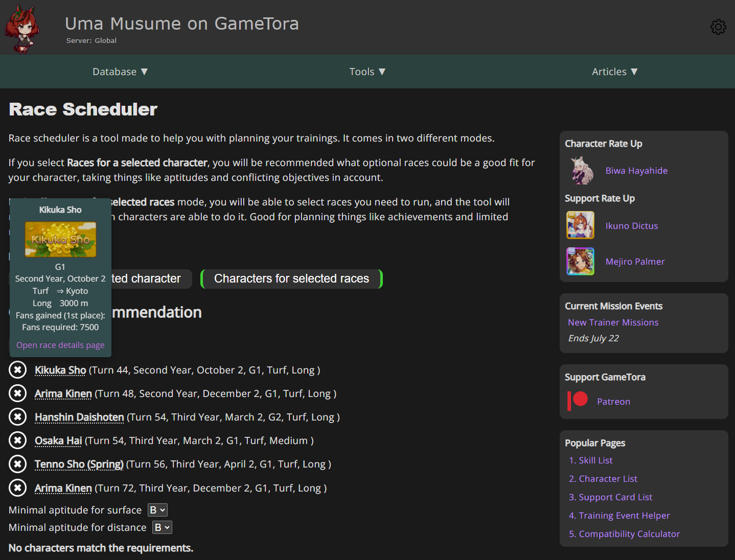The height and width of the screenshot is (560, 735).
Task: Remove Arima Kinen Turn 48 race X icon
Action: (x=18, y=393)
